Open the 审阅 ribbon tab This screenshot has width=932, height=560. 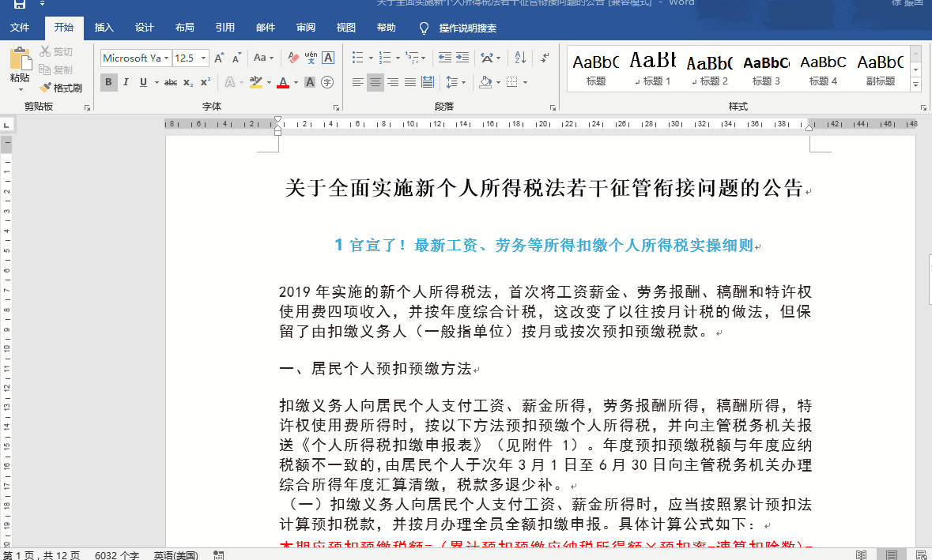click(x=305, y=26)
